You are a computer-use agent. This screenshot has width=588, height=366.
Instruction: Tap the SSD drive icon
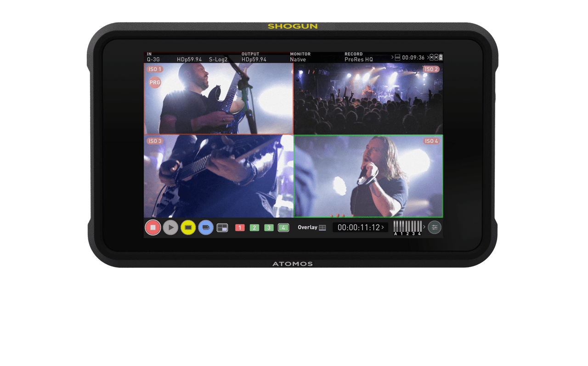[397, 57]
